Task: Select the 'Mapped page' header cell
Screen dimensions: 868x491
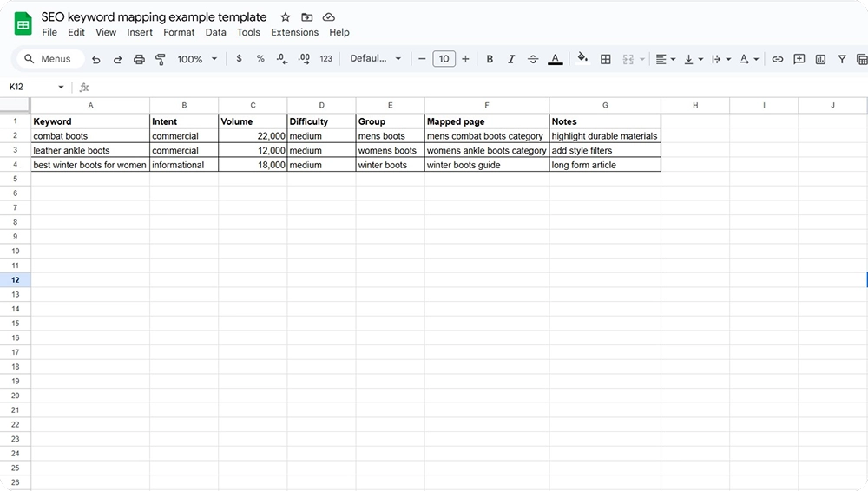Action: click(x=487, y=121)
